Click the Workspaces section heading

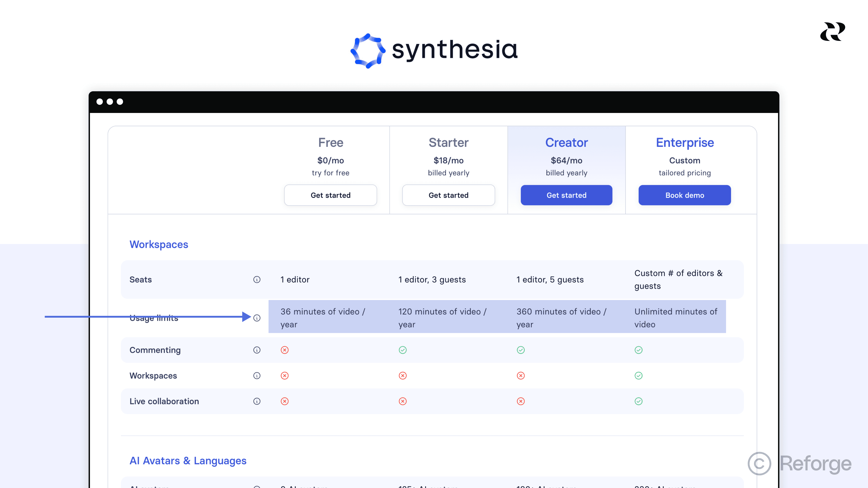pos(159,244)
